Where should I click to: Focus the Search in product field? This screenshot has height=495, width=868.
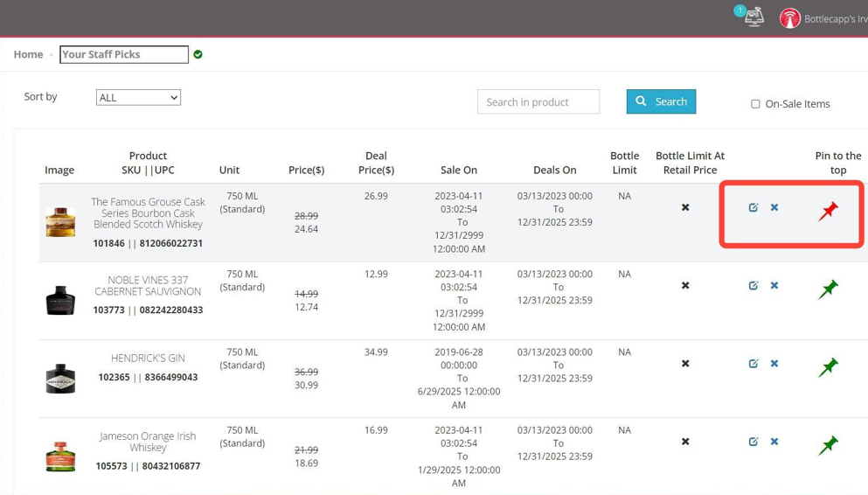click(538, 101)
